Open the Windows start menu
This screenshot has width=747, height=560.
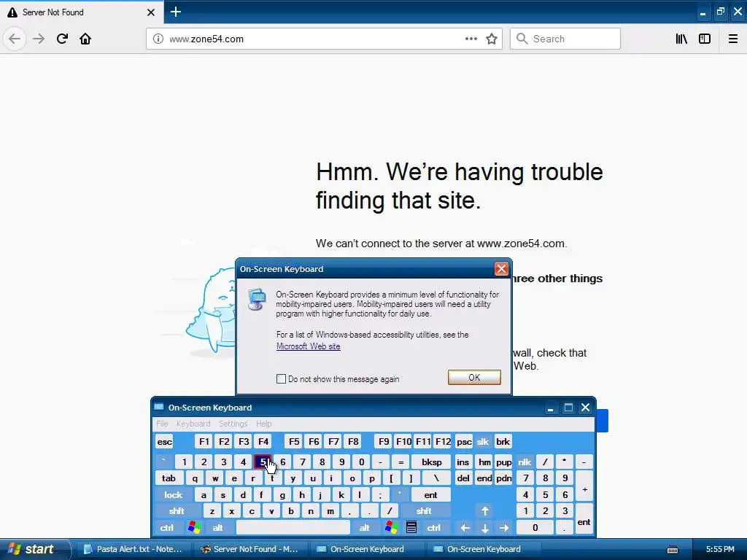(x=34, y=549)
